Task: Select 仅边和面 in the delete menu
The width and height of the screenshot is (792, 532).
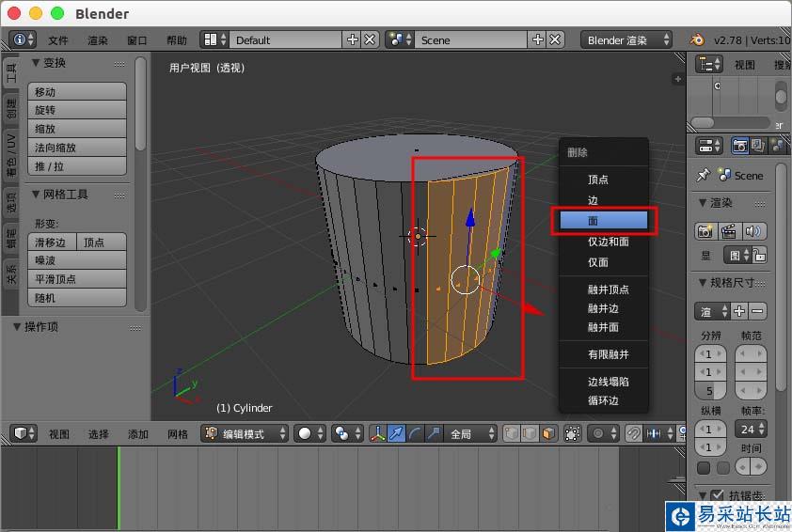Action: (603, 242)
